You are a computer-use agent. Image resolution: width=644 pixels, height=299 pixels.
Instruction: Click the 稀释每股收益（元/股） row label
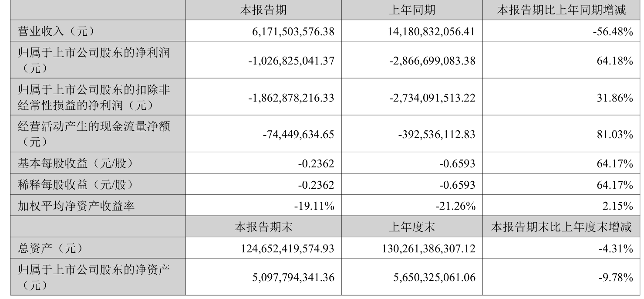click(74, 185)
